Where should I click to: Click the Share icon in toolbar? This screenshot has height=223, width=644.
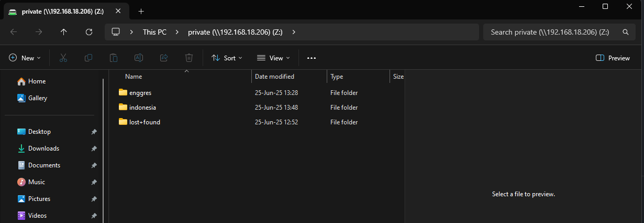point(164,58)
